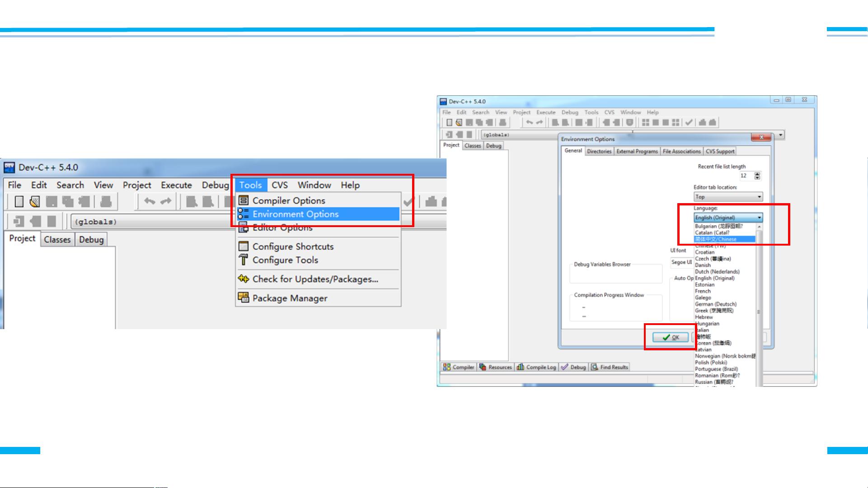
Task: Click checkmark toolbar icon behind Environment Options dialog
Action: [689, 122]
